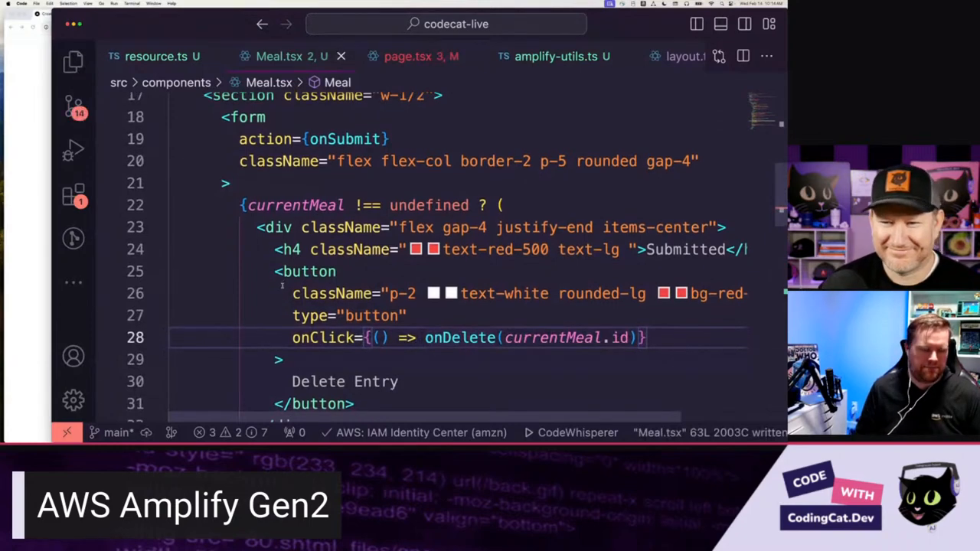The width and height of the screenshot is (980, 551).
Task: Open the Apple menu
Action: [7, 3]
